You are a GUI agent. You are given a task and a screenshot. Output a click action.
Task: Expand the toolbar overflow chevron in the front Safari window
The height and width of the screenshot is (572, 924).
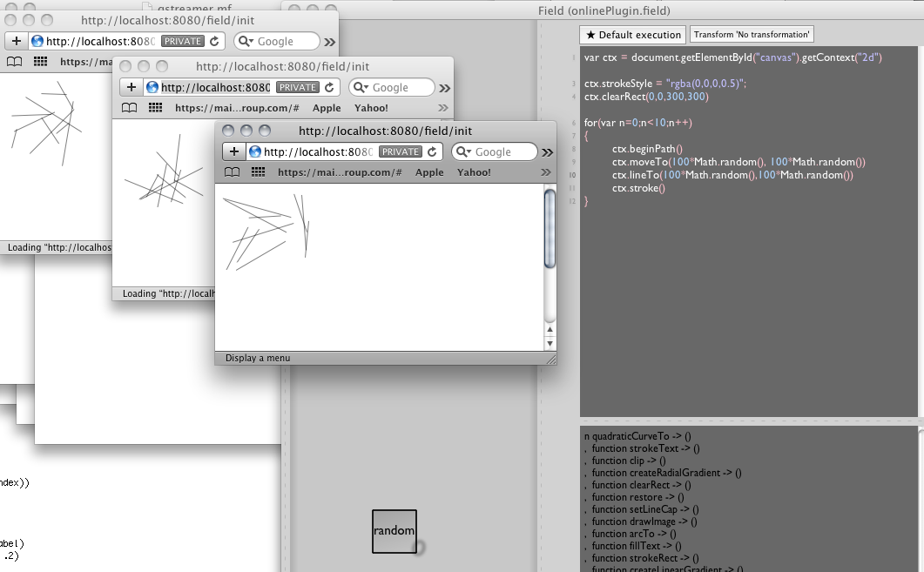(548, 152)
